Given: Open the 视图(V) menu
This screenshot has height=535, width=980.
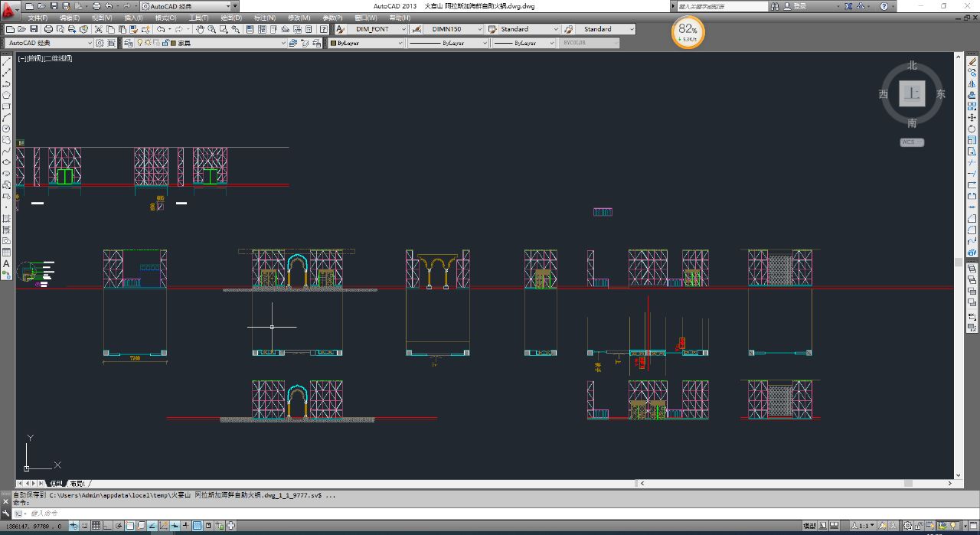Looking at the screenshot, I should (x=102, y=18).
